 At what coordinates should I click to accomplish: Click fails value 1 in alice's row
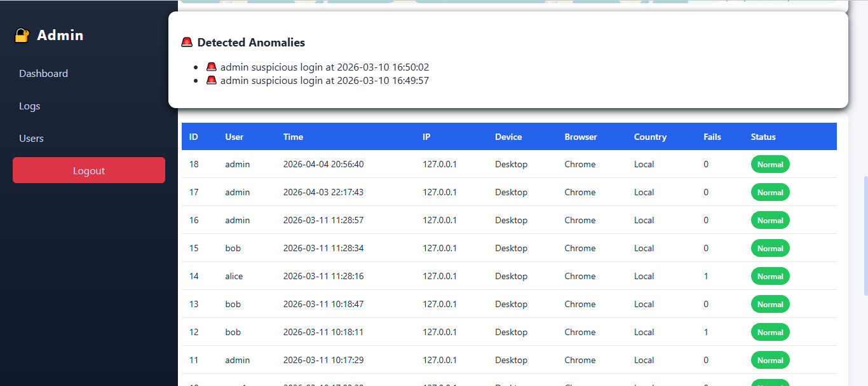[x=706, y=276]
